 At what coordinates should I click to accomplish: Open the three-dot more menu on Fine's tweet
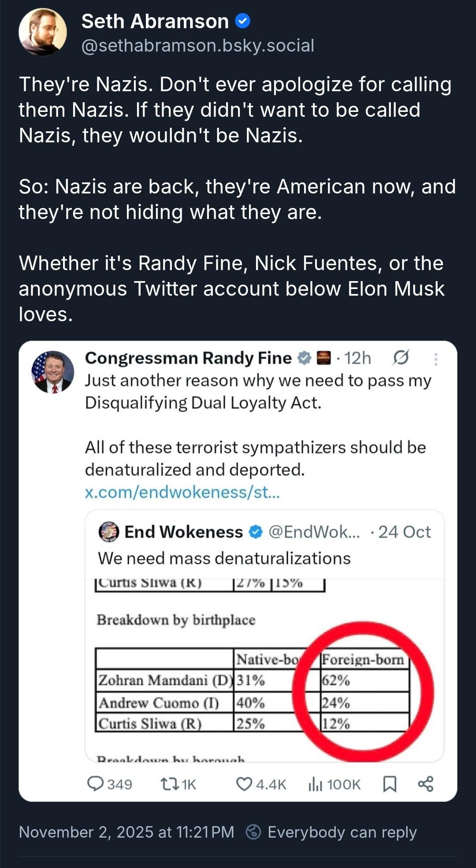coord(435,359)
